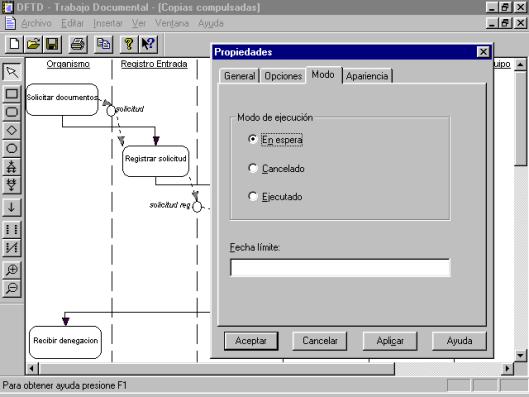Open the Ventana menu
The height and width of the screenshot is (397, 529).
pos(172,23)
